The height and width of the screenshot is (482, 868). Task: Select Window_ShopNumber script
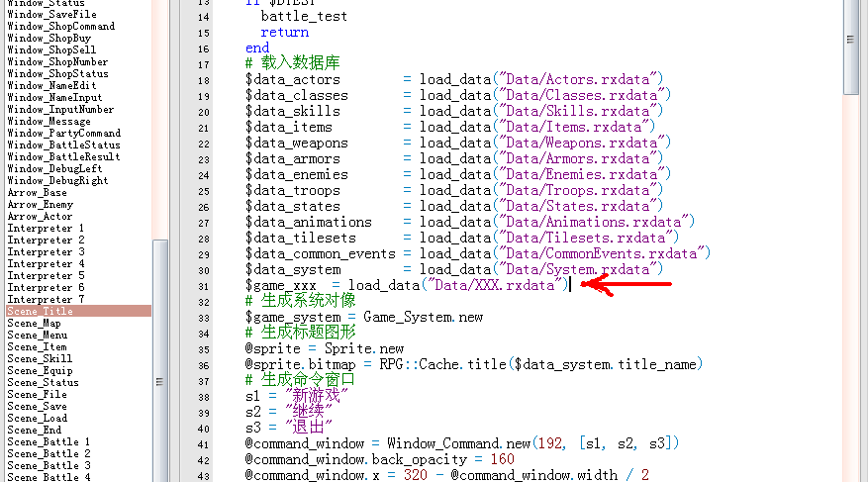pos(57,62)
